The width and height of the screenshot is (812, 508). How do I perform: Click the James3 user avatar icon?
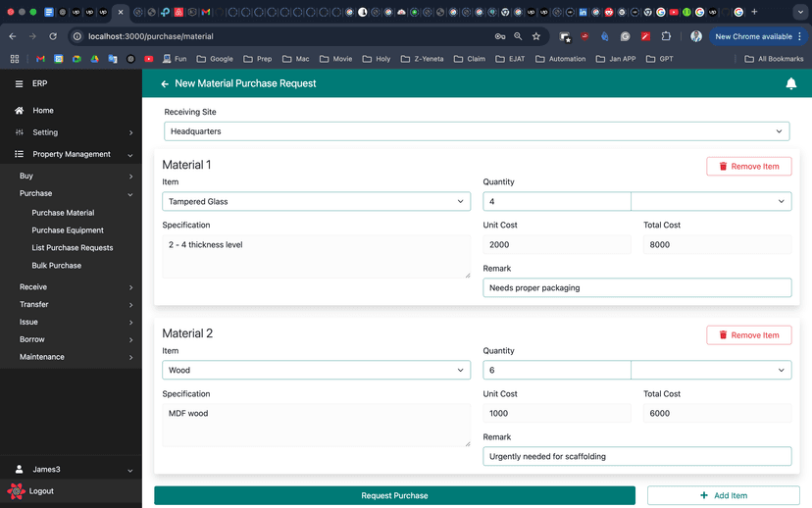tap(20, 469)
